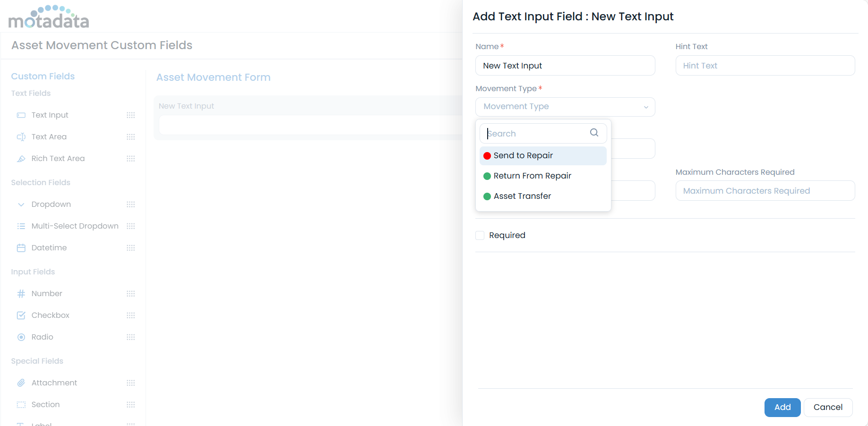This screenshot has height=426, width=868.
Task: Click the Hint Text input field
Action: [765, 65]
